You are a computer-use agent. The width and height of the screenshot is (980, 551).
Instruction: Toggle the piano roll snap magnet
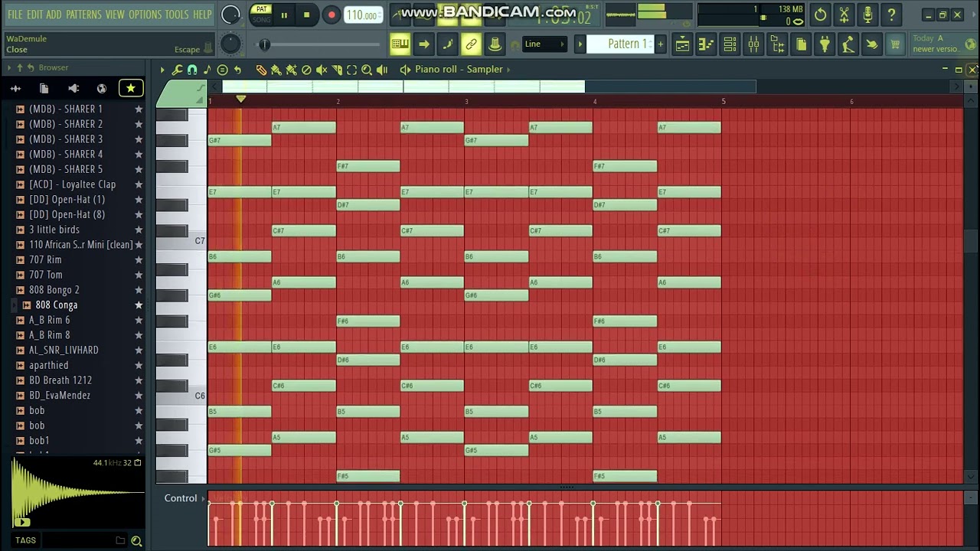coord(192,70)
